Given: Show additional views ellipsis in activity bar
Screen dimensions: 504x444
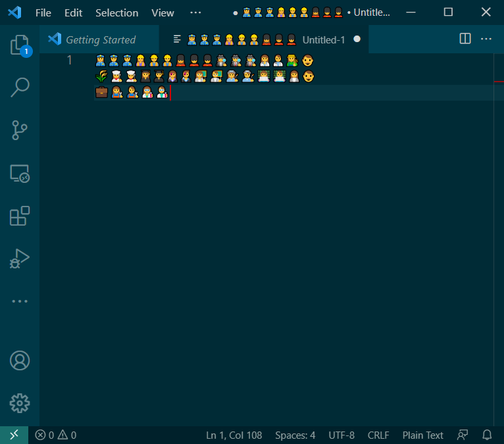Looking at the screenshot, I should (x=20, y=301).
